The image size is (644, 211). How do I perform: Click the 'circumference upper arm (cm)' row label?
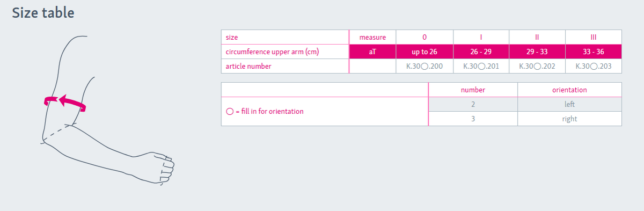click(x=285, y=52)
